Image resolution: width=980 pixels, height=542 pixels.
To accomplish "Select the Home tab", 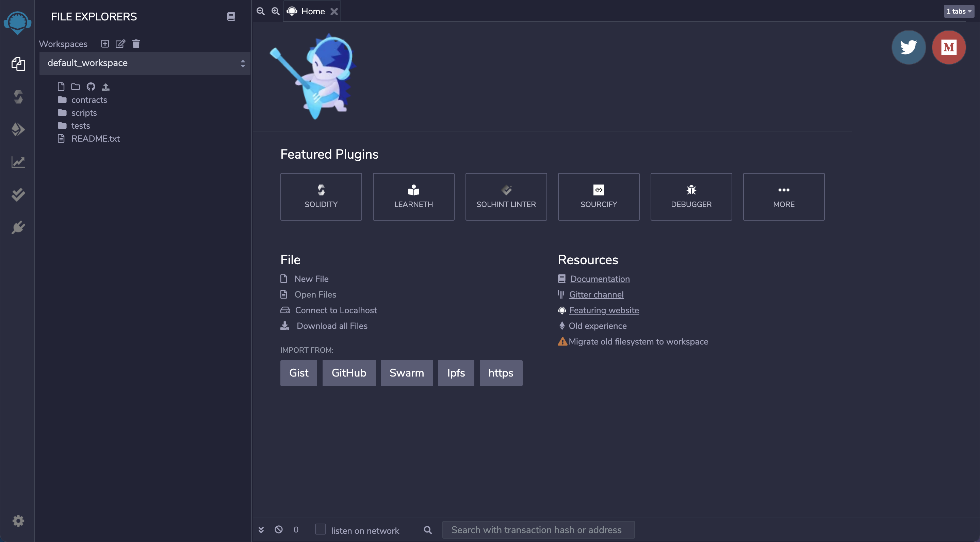I will [312, 11].
